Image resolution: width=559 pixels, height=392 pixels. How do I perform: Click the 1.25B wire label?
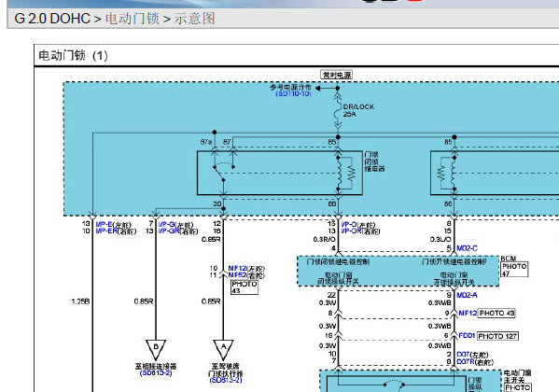pyautogui.click(x=80, y=301)
